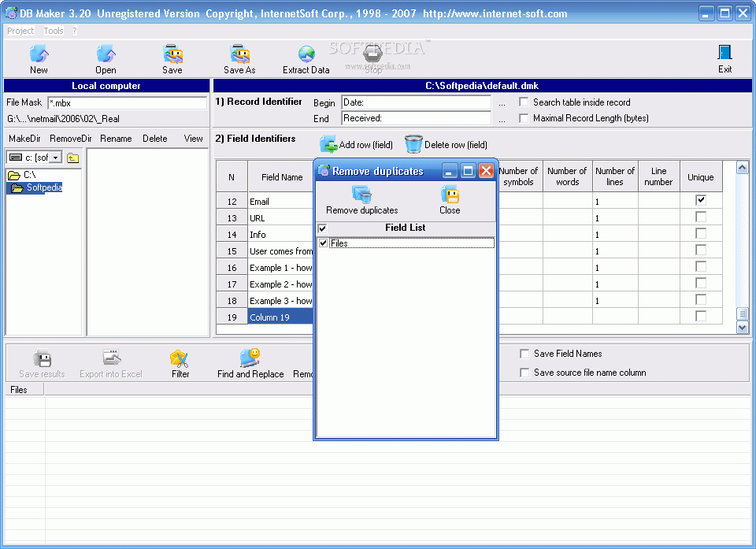Viewport: 756px width, 549px height.
Task: Click the Open project icon
Action: (106, 54)
